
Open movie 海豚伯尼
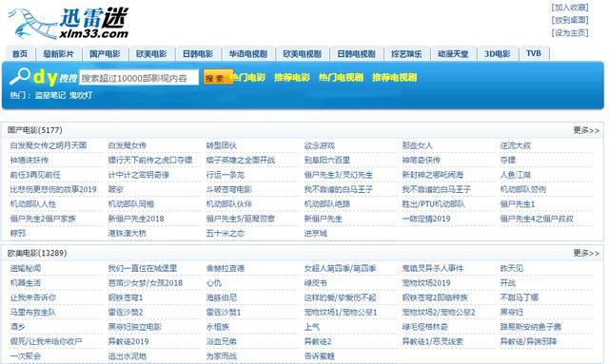click(222, 297)
